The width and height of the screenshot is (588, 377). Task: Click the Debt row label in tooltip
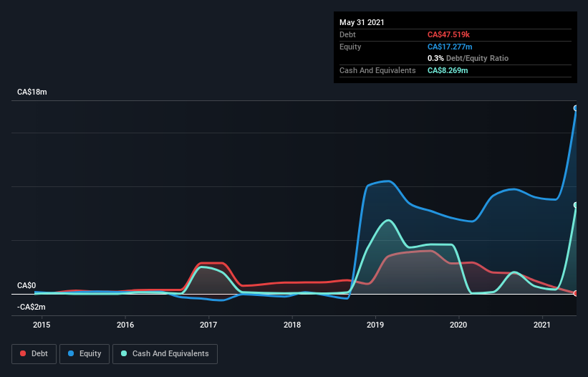point(347,34)
